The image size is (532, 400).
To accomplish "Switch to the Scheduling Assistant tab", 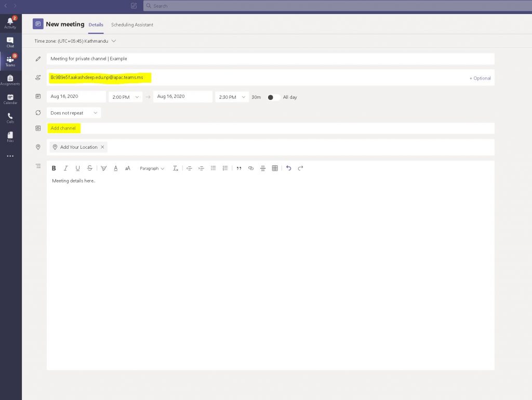I will click(x=132, y=24).
